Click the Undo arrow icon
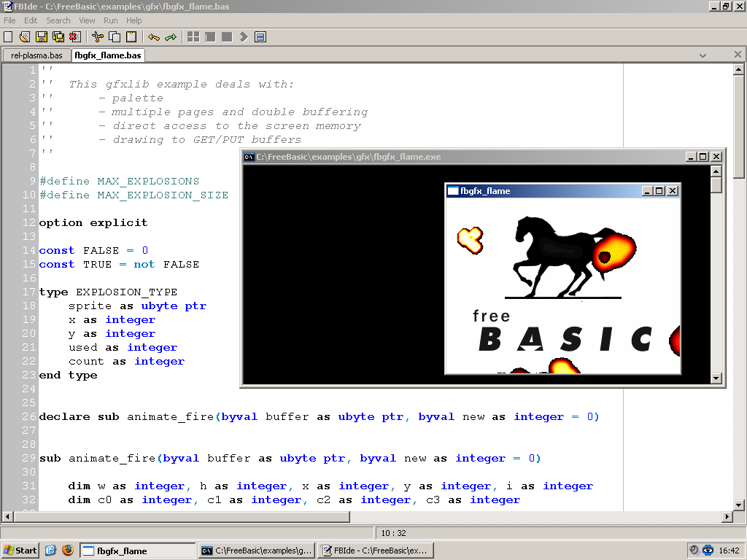The height and width of the screenshot is (560, 747). coord(154,36)
